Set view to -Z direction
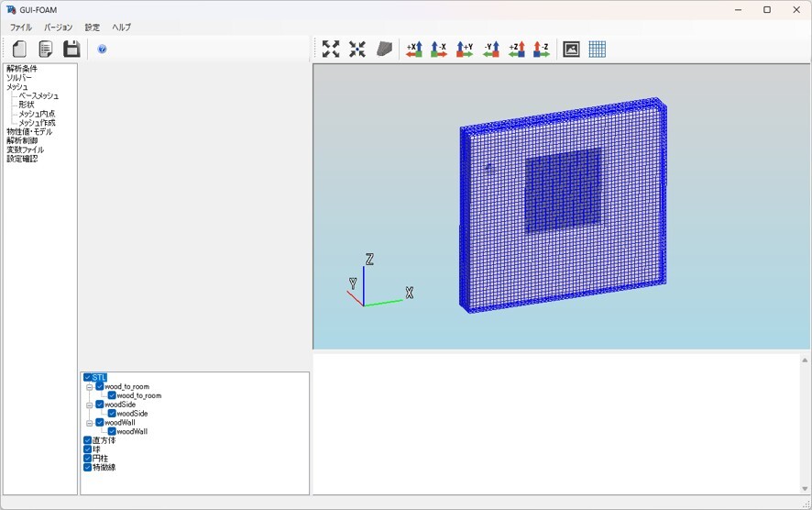This screenshot has width=812, height=510. point(541,50)
